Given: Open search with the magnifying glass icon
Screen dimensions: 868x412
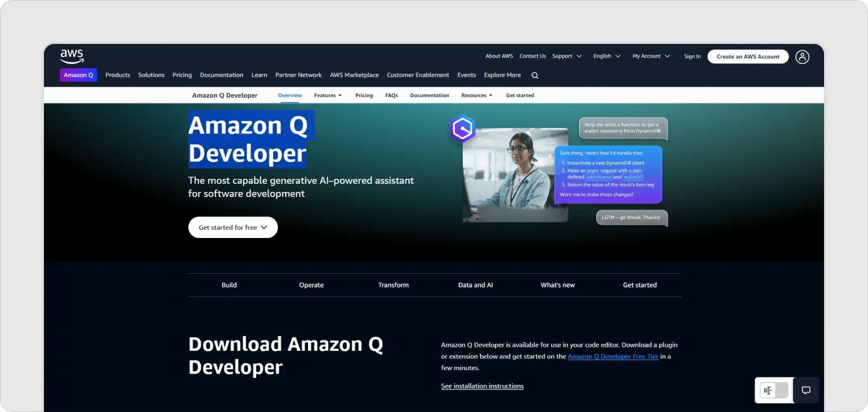Looking at the screenshot, I should pos(535,75).
